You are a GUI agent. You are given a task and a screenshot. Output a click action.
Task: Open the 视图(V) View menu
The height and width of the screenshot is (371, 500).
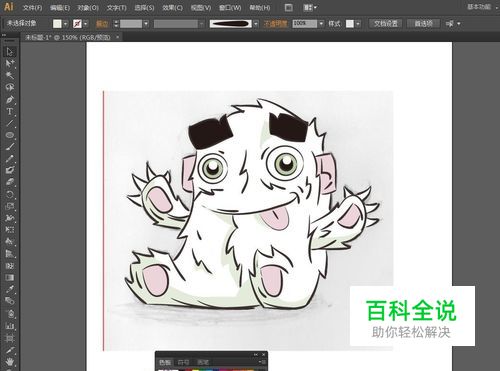pos(201,7)
